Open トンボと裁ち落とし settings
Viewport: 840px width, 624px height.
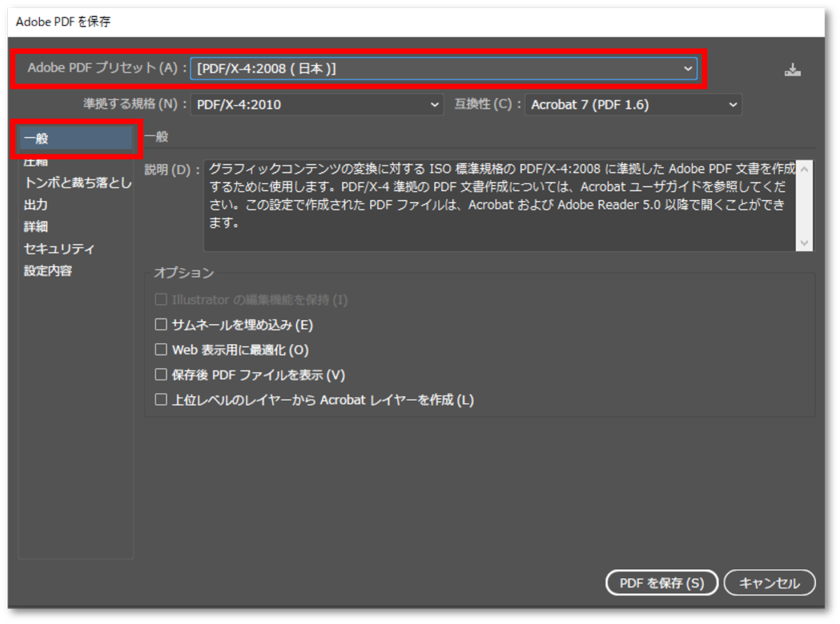pos(75,183)
